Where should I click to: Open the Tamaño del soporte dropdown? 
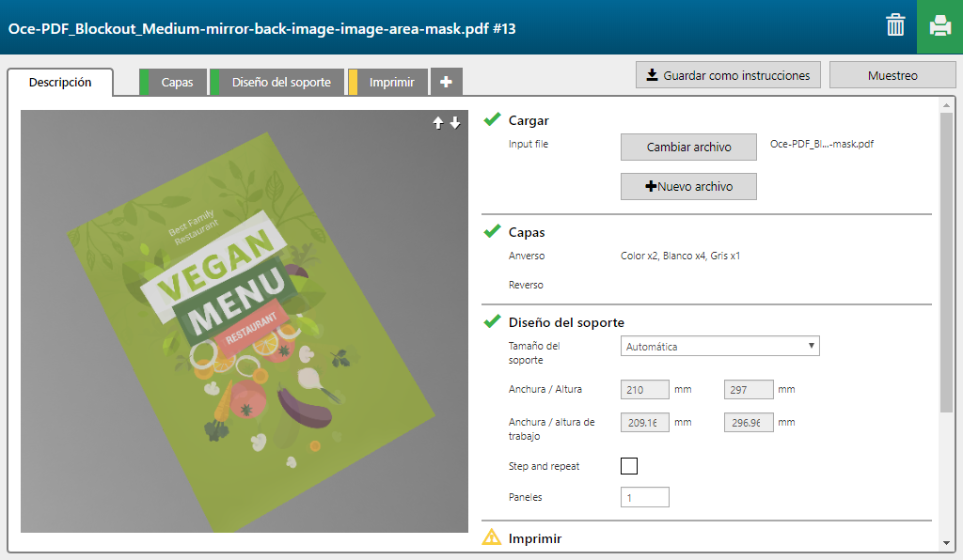[x=719, y=346]
